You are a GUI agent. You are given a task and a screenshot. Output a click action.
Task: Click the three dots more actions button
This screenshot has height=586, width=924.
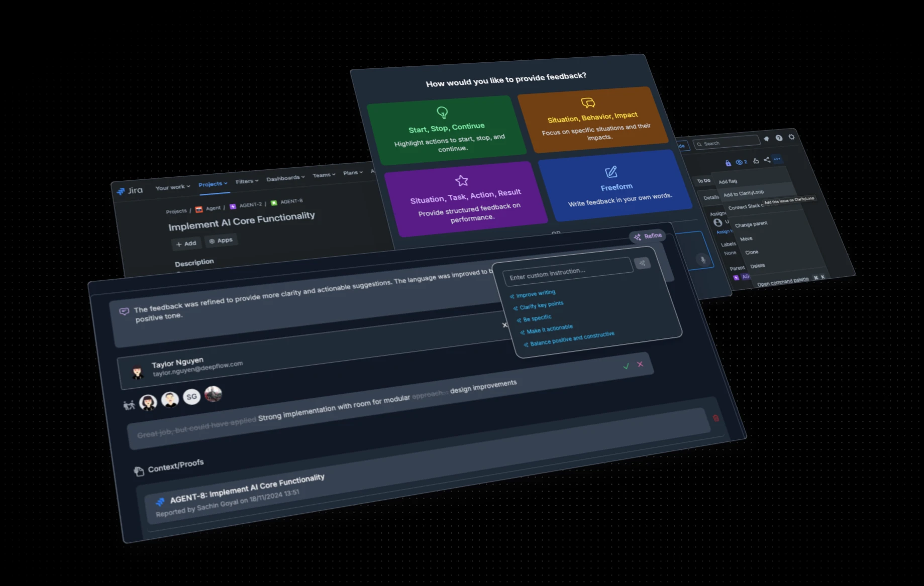[777, 159]
